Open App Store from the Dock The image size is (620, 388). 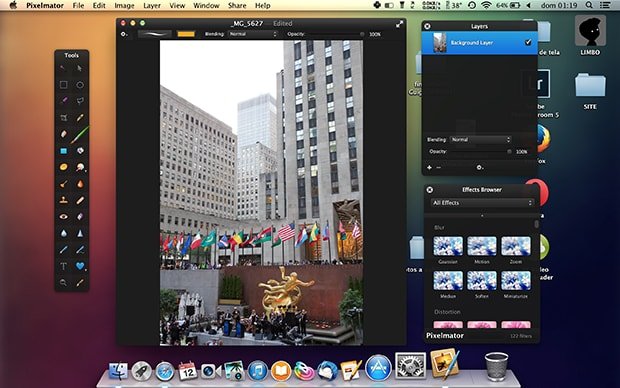coord(378,367)
